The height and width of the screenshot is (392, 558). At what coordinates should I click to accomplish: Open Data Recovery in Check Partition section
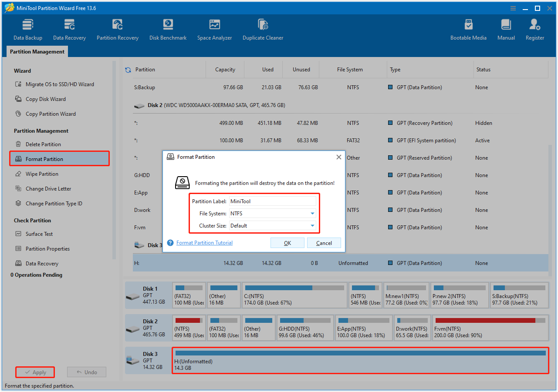coord(37,264)
